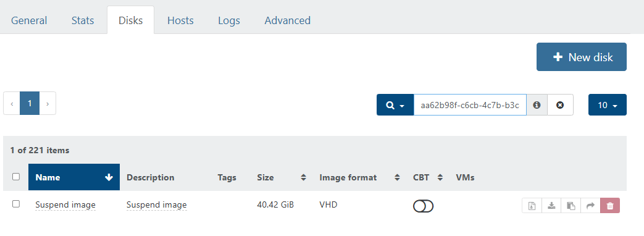Sort by Name column arrow
The image size is (644, 236).
(x=109, y=177)
